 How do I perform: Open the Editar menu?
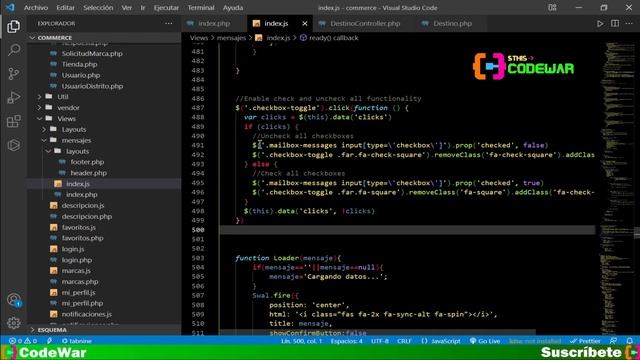tap(65, 7)
